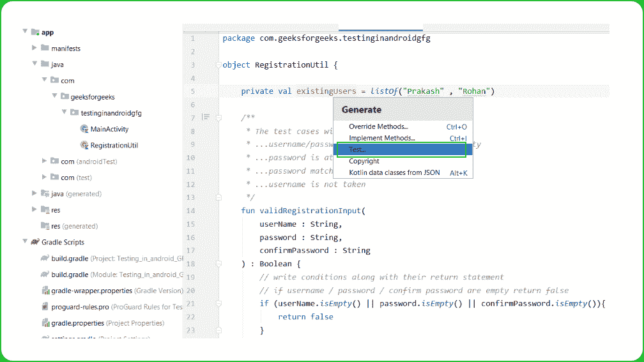Select Implement Methods... menu entry
The image size is (644, 362).
[381, 138]
